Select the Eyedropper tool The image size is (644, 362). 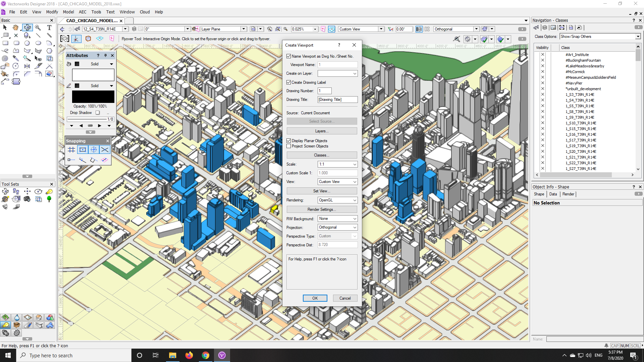point(16,58)
